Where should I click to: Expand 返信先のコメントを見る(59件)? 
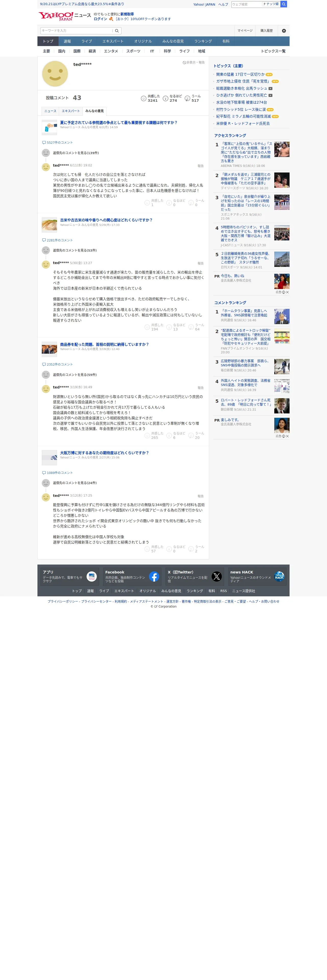[75, 375]
